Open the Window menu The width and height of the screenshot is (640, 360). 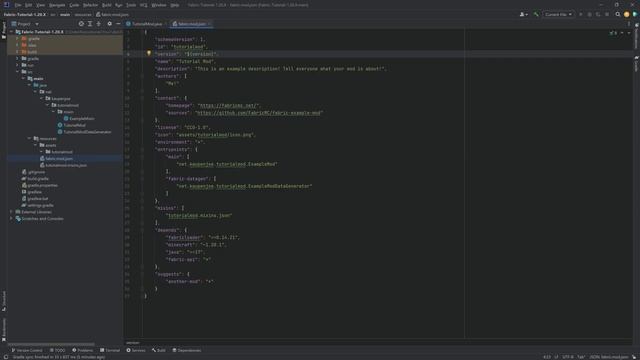click(159, 5)
